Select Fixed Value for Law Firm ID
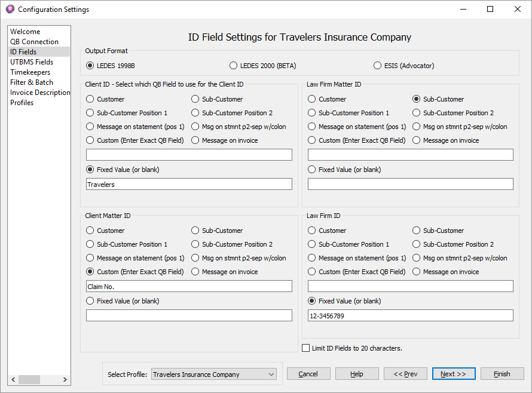The height and width of the screenshot is (393, 532). click(344, 301)
